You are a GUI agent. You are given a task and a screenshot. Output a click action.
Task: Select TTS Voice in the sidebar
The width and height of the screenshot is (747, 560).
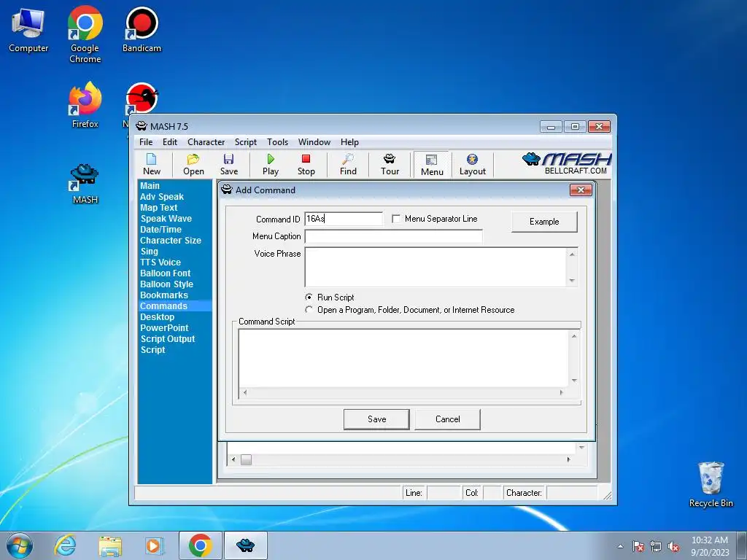click(160, 262)
